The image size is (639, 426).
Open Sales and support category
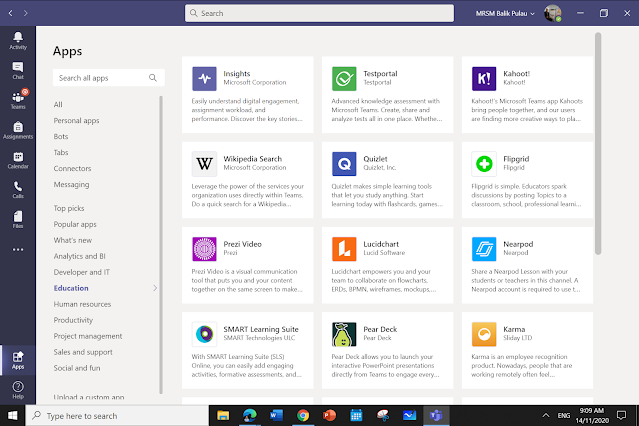[83, 352]
